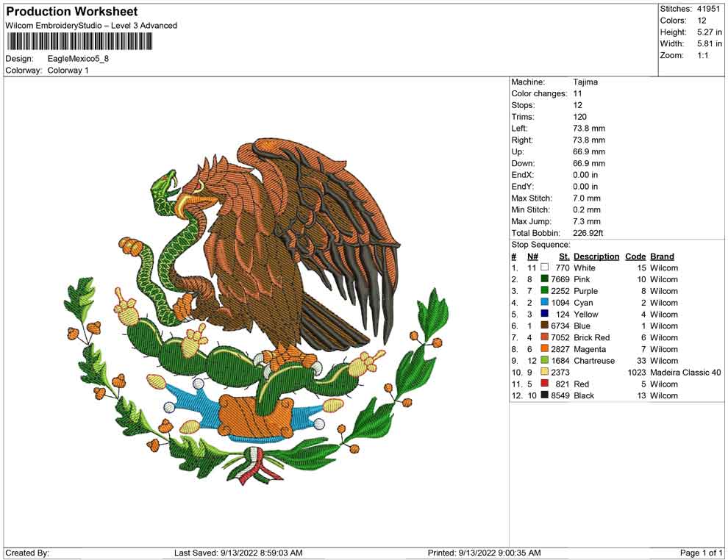Click the 'St.' column header
The image size is (728, 560).
click(x=564, y=256)
